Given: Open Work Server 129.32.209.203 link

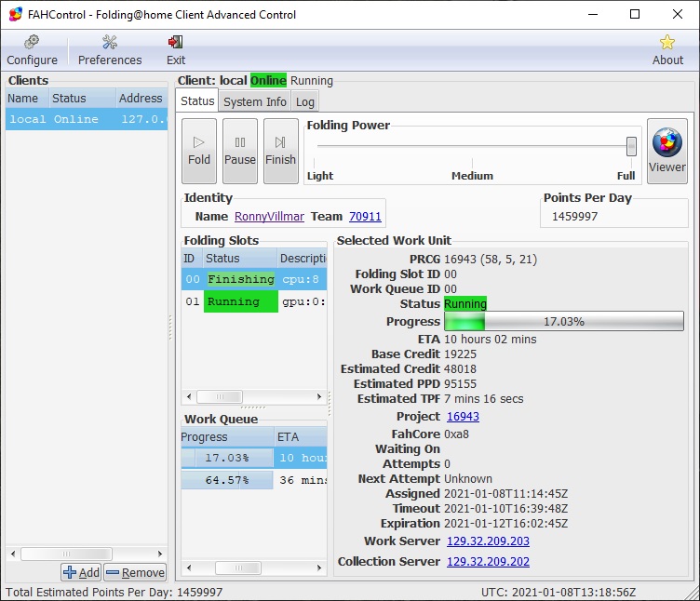Looking at the screenshot, I should (488, 541).
